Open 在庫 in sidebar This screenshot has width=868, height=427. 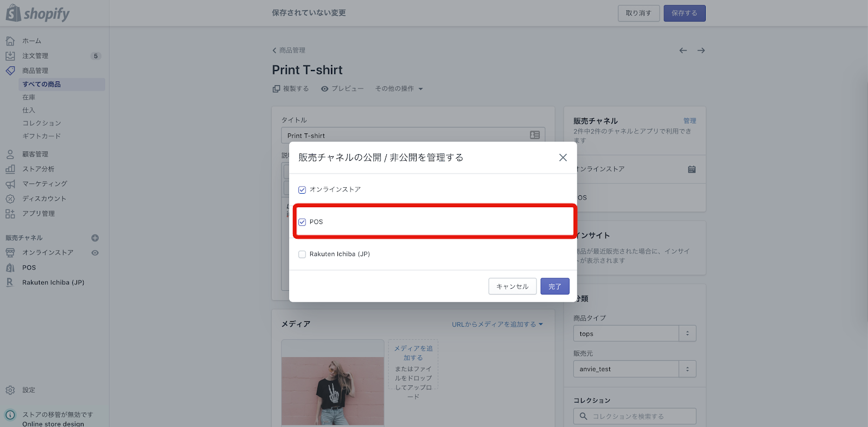pyautogui.click(x=29, y=97)
